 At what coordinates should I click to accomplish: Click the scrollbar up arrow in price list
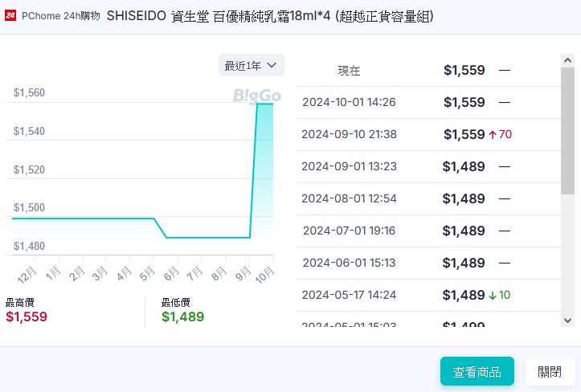tap(567, 60)
